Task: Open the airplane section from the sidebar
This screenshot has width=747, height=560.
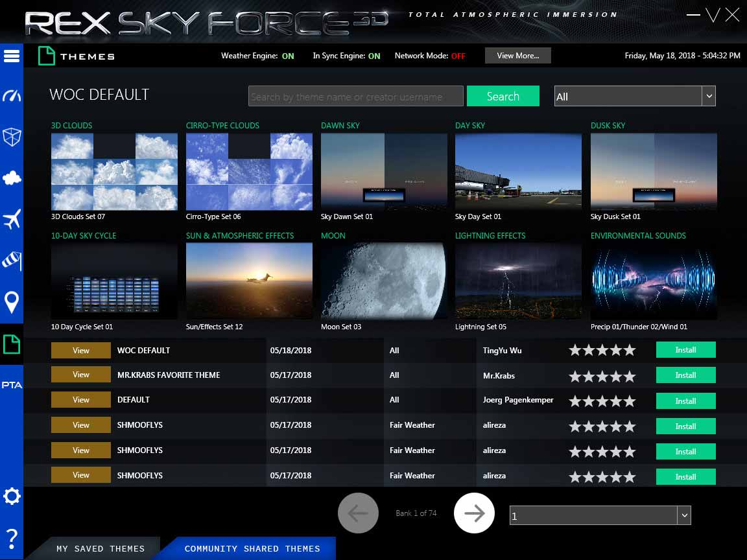Action: (x=12, y=219)
